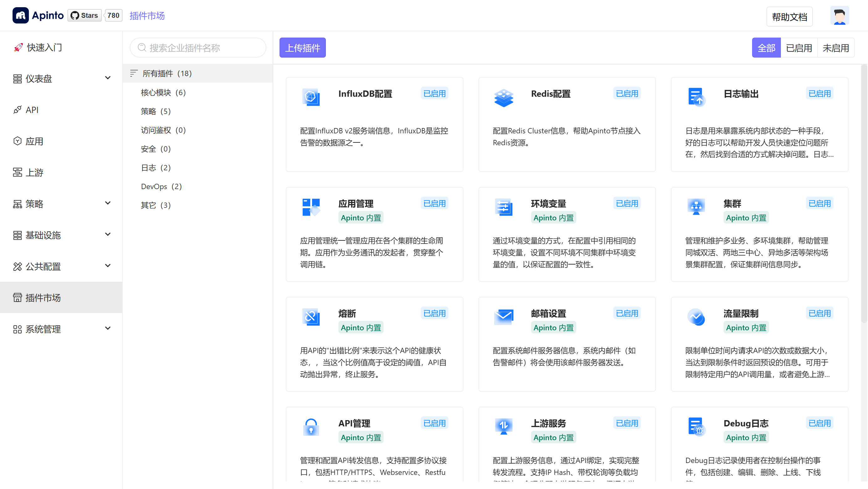Click the 集群 cluster plugin icon
Screen dimensions: 868x489
(x=696, y=207)
